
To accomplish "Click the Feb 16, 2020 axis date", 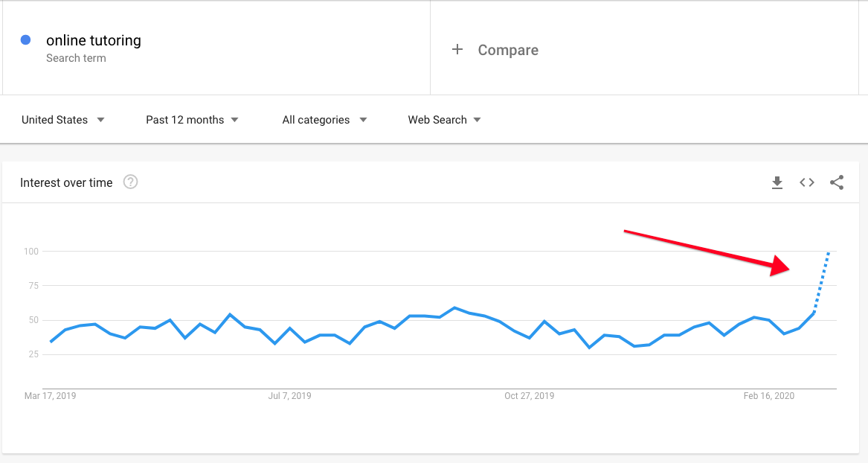I will pyautogui.click(x=769, y=396).
